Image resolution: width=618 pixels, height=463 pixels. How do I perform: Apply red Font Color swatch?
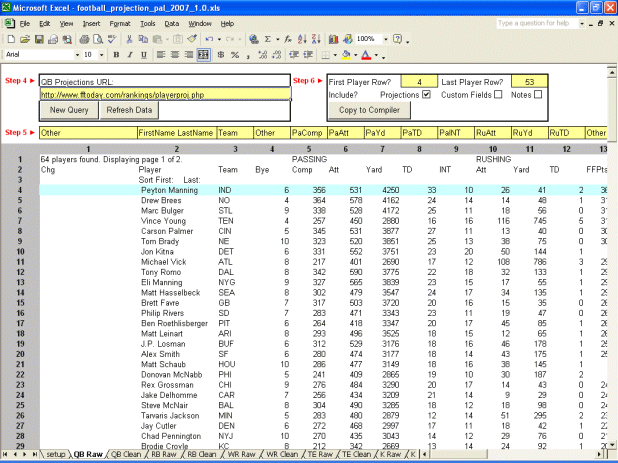[367, 55]
